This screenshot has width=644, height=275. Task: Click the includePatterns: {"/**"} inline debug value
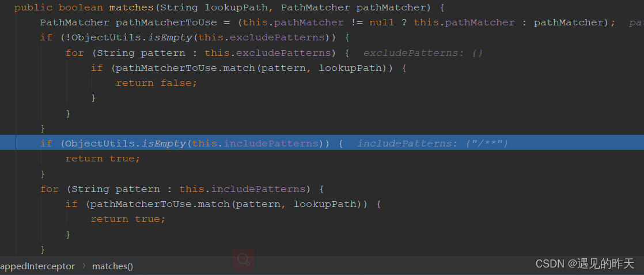(433, 144)
